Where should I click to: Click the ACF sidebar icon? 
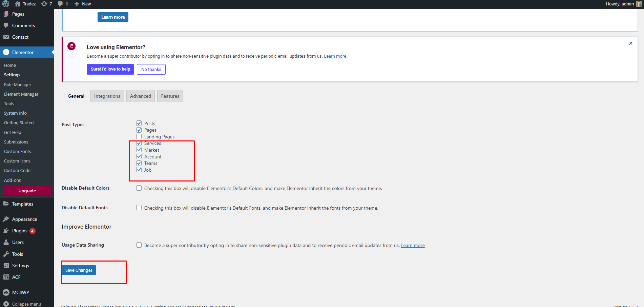tap(6, 277)
